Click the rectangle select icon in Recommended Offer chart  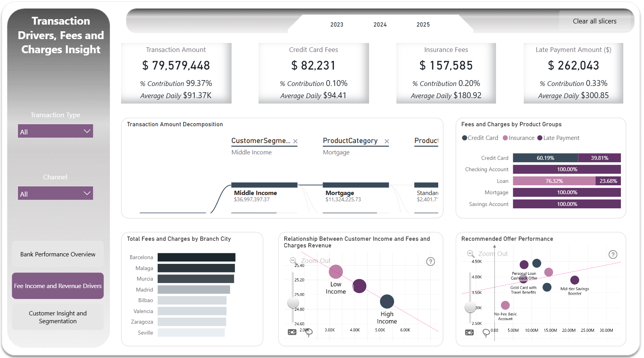469,332
